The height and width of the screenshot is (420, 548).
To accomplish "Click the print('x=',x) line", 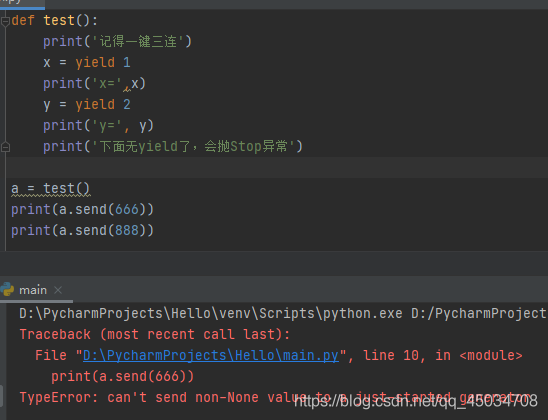I will point(94,84).
